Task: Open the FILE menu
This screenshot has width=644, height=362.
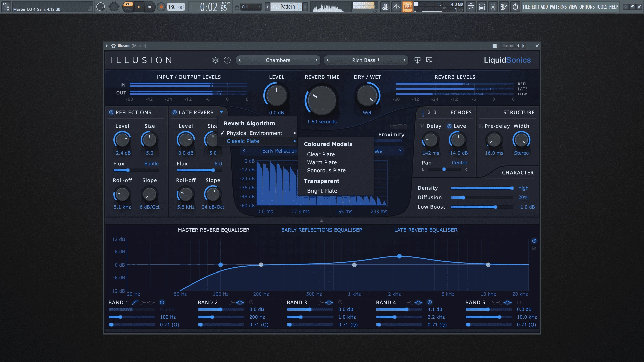Action: (526, 7)
